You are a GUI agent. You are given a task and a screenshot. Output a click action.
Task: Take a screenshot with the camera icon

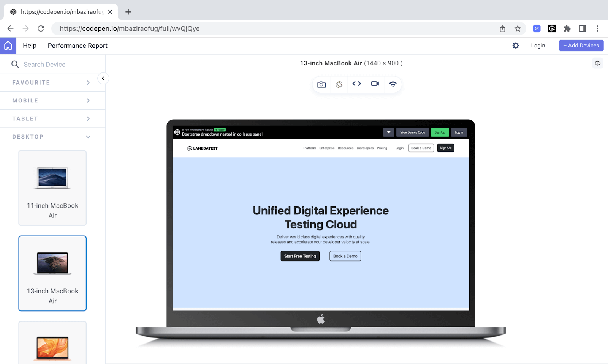(321, 84)
